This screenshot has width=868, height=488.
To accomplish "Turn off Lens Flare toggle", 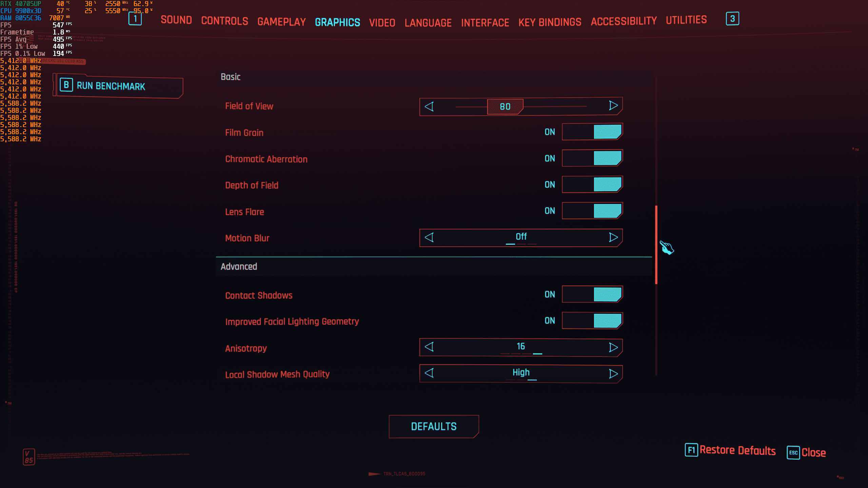I will (592, 211).
